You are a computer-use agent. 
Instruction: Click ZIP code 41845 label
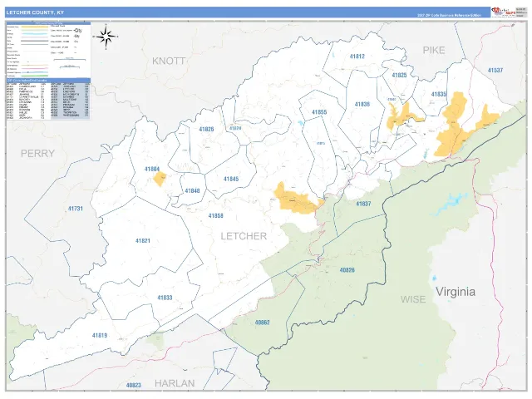(x=231, y=179)
